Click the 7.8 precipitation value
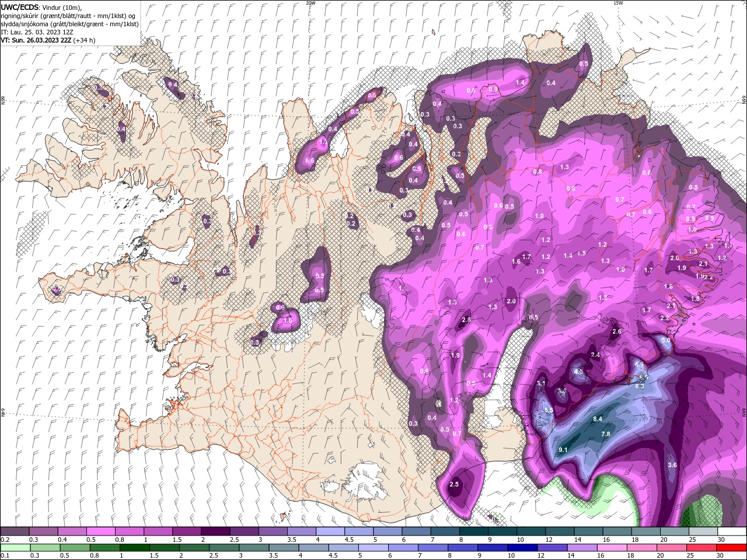The image size is (747, 560). pos(606,434)
